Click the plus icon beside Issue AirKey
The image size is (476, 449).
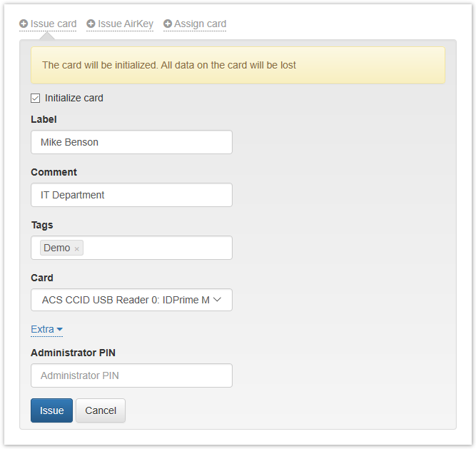point(91,24)
